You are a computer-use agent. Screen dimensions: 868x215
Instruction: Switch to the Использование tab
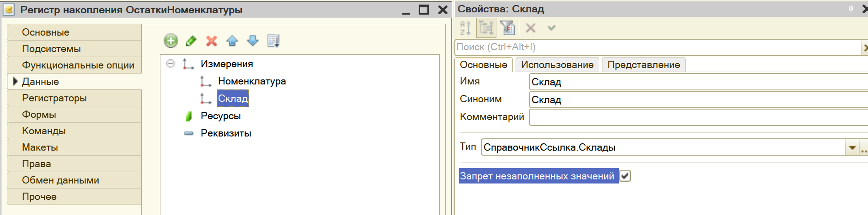click(x=557, y=65)
